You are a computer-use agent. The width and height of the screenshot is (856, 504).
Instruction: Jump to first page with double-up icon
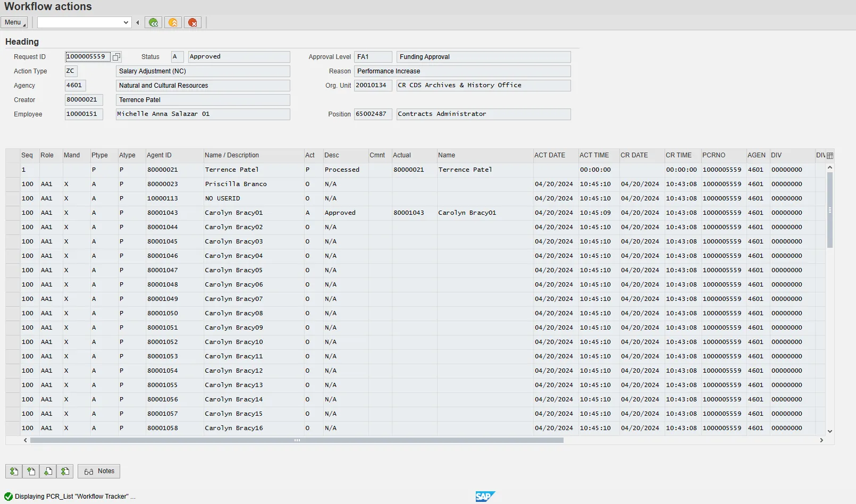pos(14,472)
